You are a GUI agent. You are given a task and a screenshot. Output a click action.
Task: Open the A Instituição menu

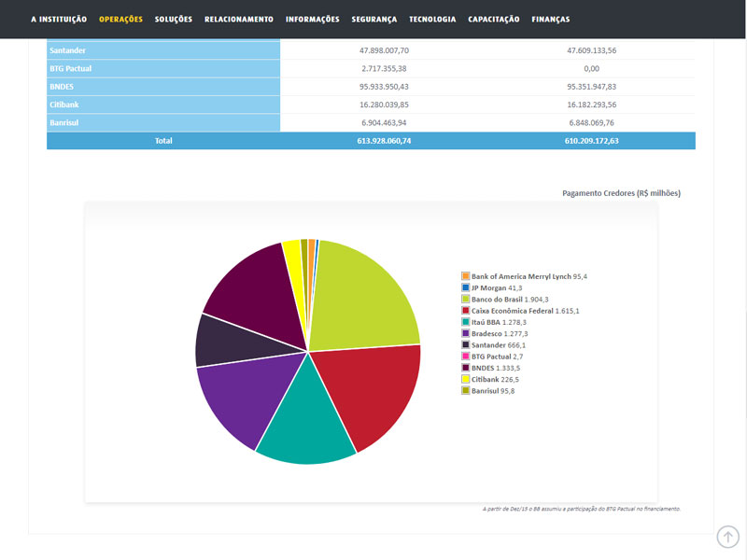click(59, 20)
